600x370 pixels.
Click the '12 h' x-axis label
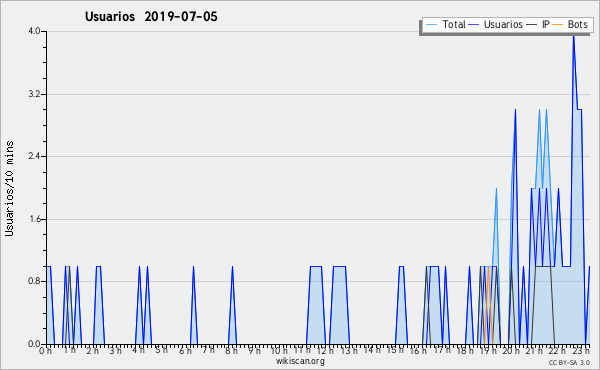[326, 350]
